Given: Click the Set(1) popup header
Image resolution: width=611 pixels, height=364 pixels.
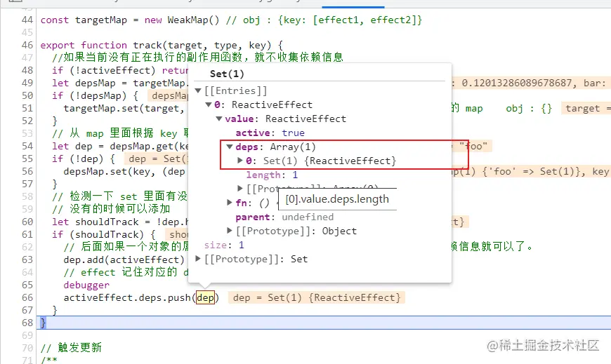Looking at the screenshot, I should tap(227, 74).
